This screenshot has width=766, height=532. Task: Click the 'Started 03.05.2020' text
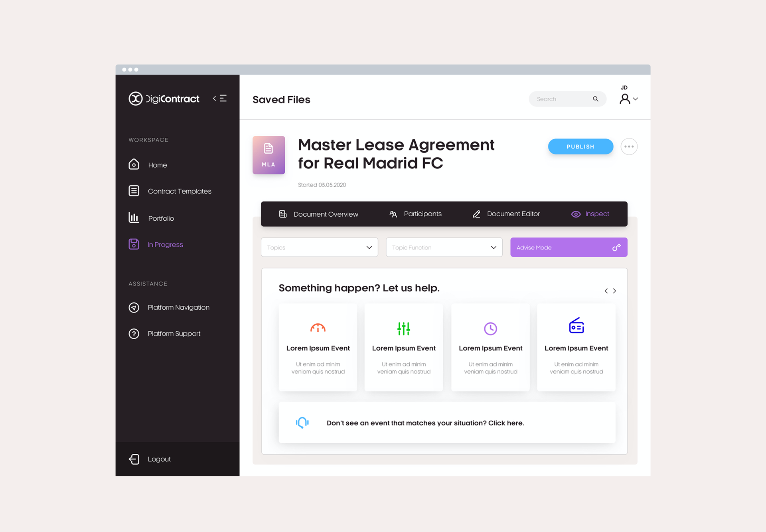point(322,185)
